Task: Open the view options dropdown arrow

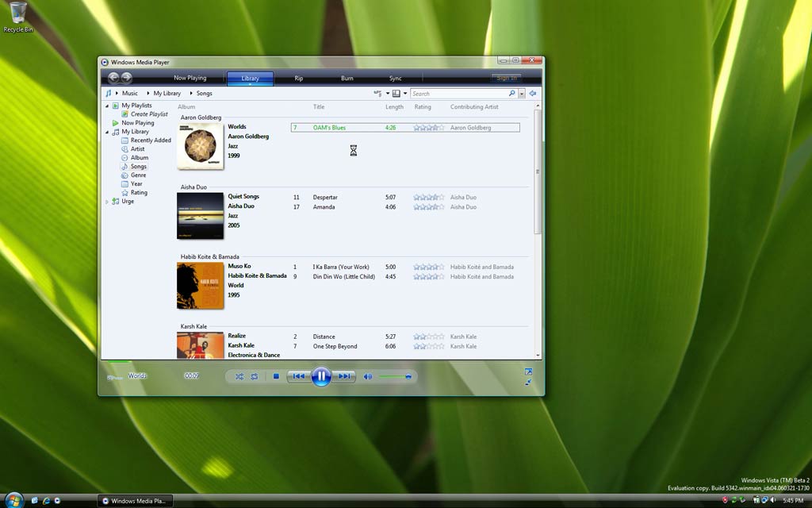Action: point(405,94)
